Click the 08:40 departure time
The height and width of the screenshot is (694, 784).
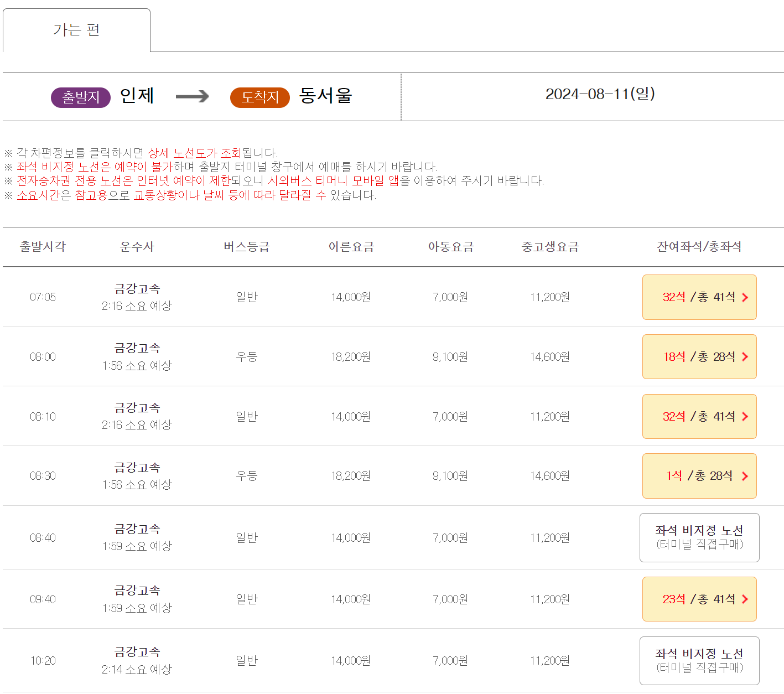43,538
